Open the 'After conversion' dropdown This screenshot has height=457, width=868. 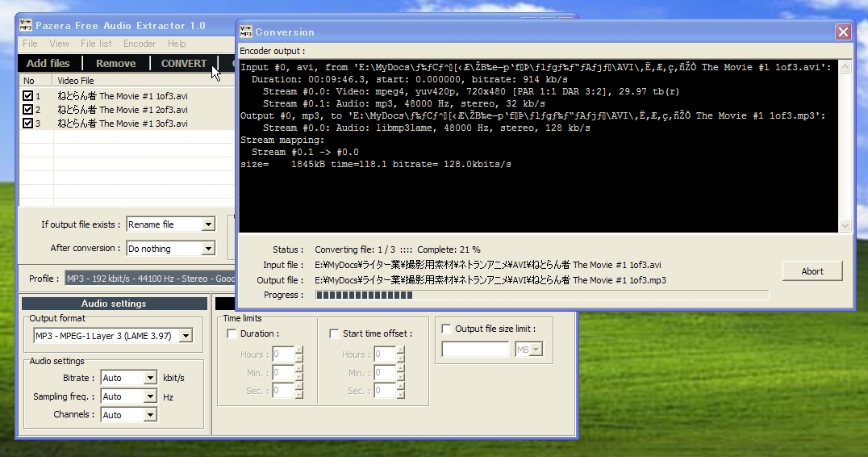208,248
